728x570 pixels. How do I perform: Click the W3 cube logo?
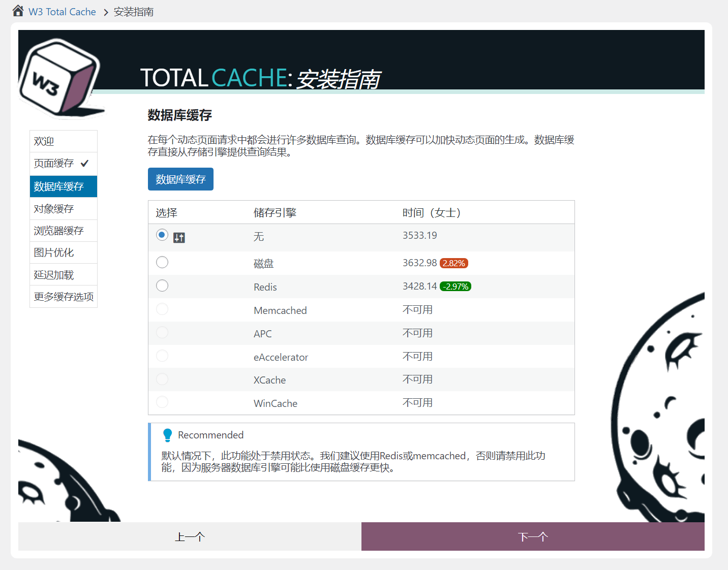(58, 77)
